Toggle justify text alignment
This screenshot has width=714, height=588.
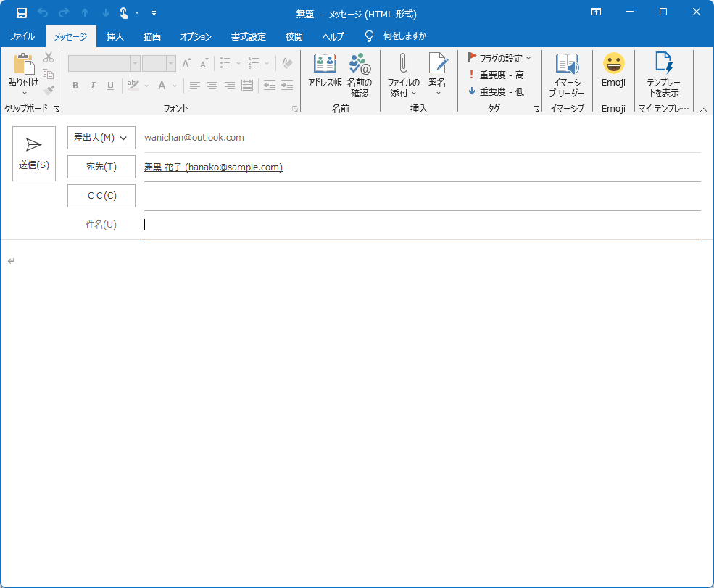pyautogui.click(x=246, y=85)
